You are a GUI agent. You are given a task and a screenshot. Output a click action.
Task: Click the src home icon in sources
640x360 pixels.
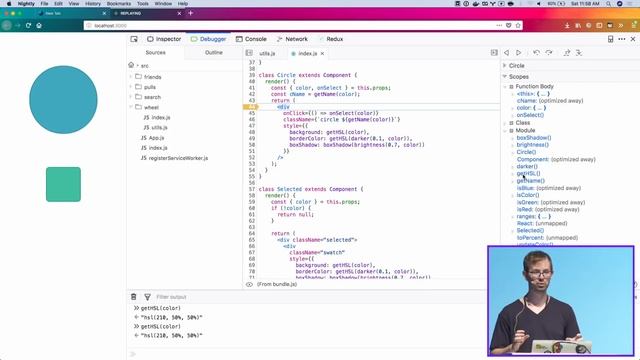[131, 65]
